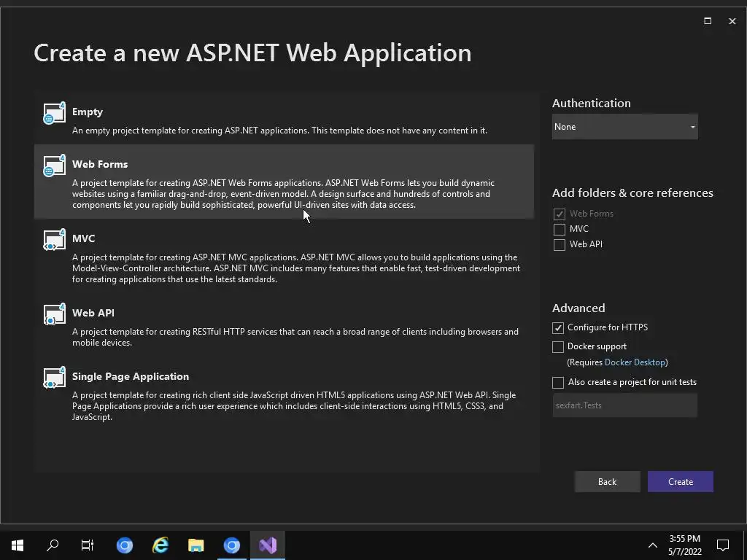Maximize the dialog window
This screenshot has width=747, height=560.
708,21
